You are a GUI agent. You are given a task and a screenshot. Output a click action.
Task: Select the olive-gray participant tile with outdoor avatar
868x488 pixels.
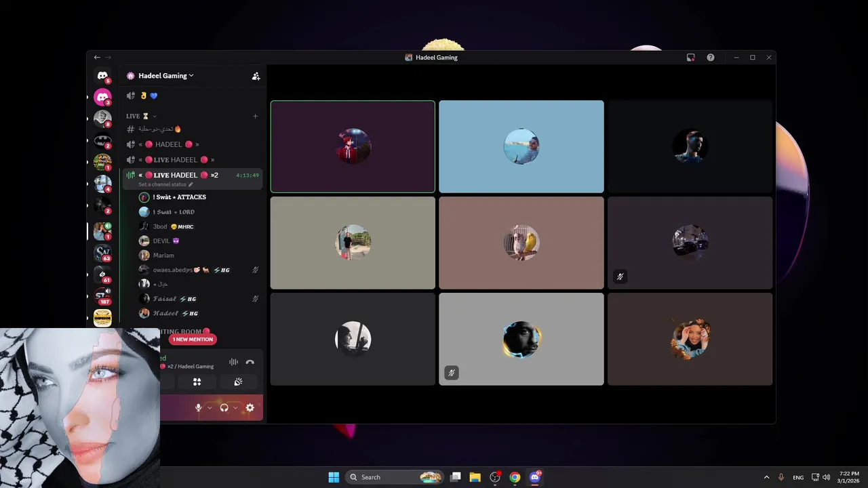point(353,243)
